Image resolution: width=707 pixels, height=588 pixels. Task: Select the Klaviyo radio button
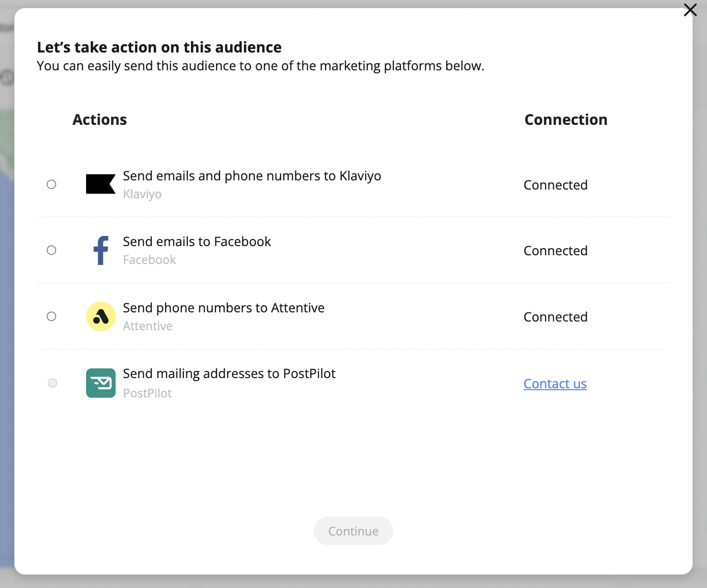pos(51,184)
